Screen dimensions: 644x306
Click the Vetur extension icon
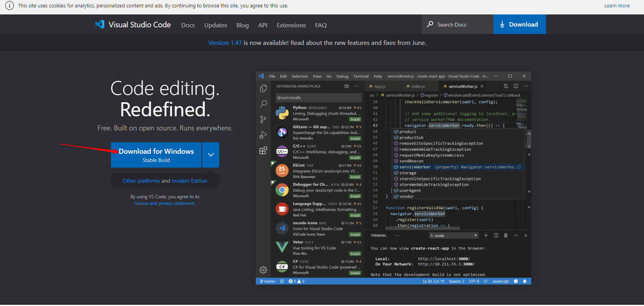tap(282, 247)
